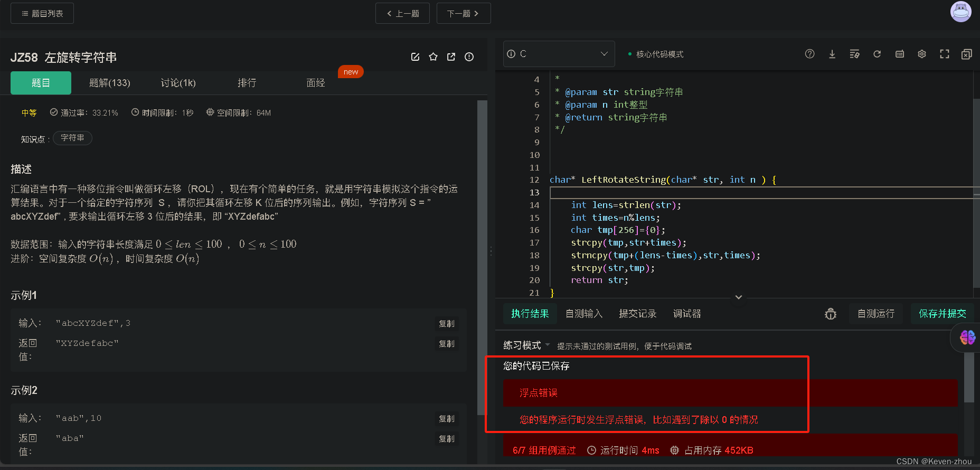
Task: Open the code notes list-edit icon
Action: pyautogui.click(x=854, y=54)
